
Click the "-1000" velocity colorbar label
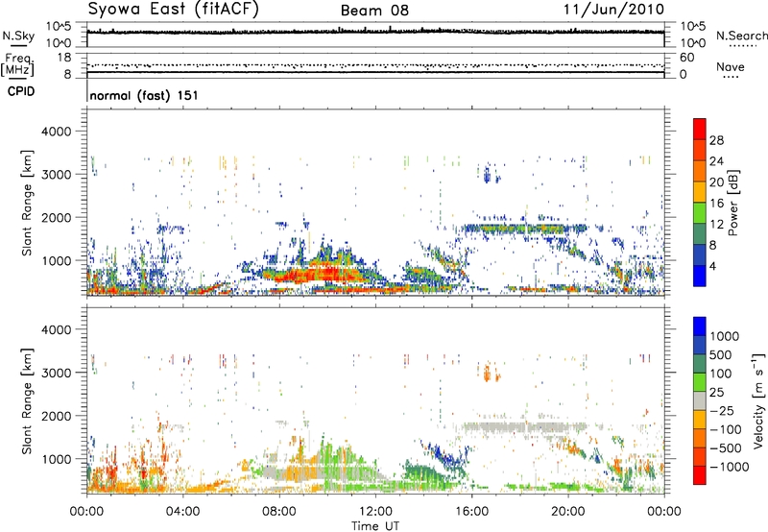pyautogui.click(x=730, y=467)
